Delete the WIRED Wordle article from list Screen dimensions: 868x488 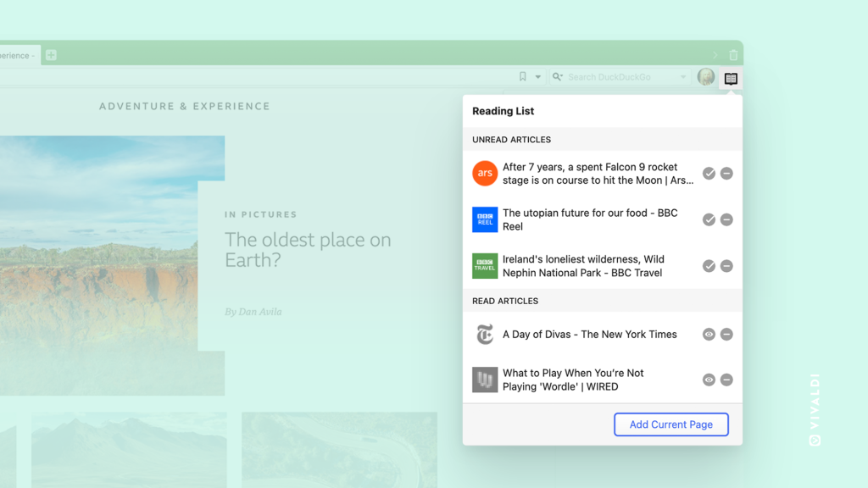(x=726, y=380)
